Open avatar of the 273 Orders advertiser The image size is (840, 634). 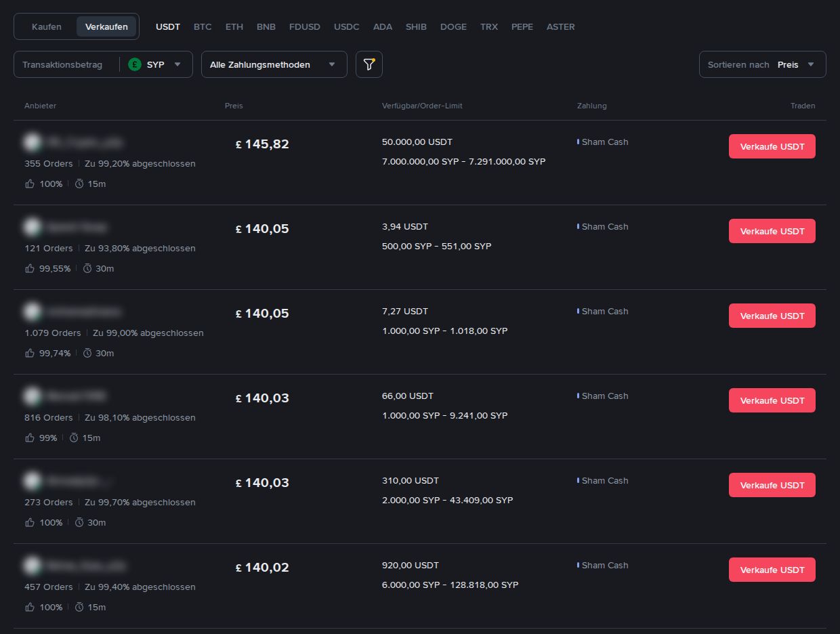pos(32,481)
